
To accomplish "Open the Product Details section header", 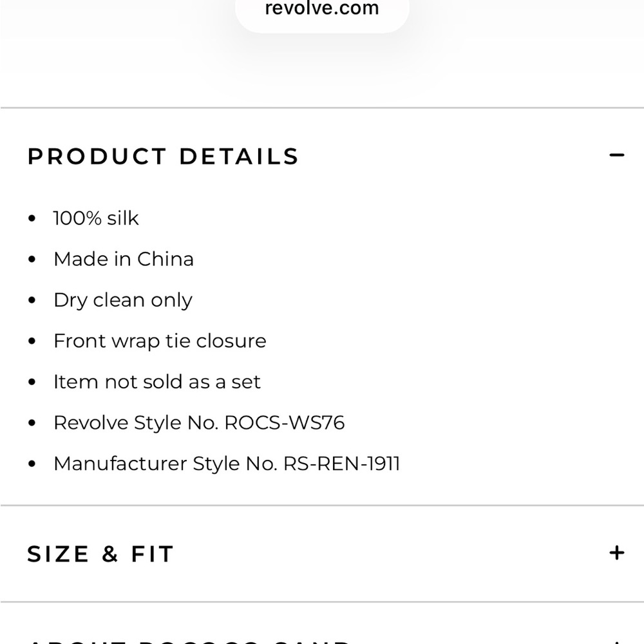I will [x=163, y=156].
